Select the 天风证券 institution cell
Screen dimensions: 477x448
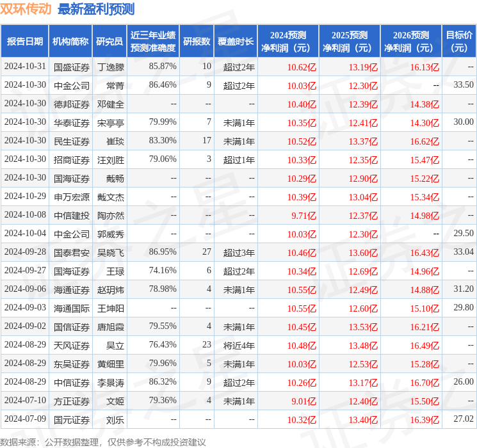tap(72, 345)
